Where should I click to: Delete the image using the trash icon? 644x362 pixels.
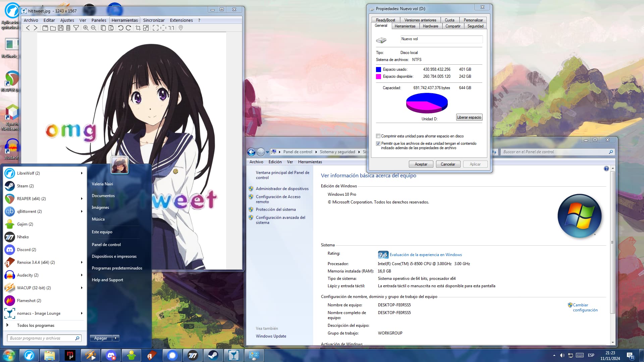tap(68, 28)
